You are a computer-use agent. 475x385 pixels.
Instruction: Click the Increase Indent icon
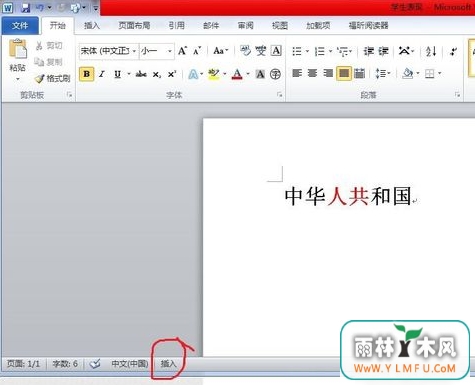[x=383, y=51]
